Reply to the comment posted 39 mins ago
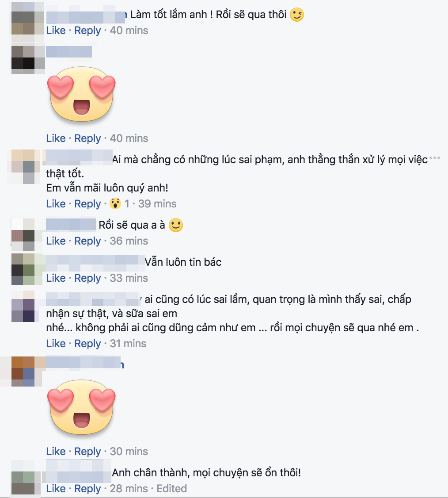Image resolution: width=448 pixels, height=498 pixels. point(87,204)
